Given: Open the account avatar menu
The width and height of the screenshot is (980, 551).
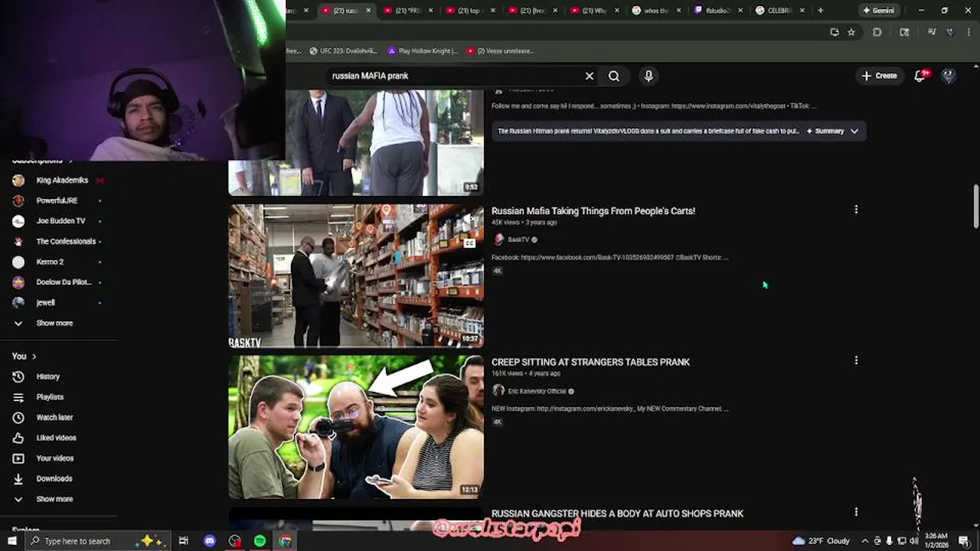Looking at the screenshot, I should (949, 76).
